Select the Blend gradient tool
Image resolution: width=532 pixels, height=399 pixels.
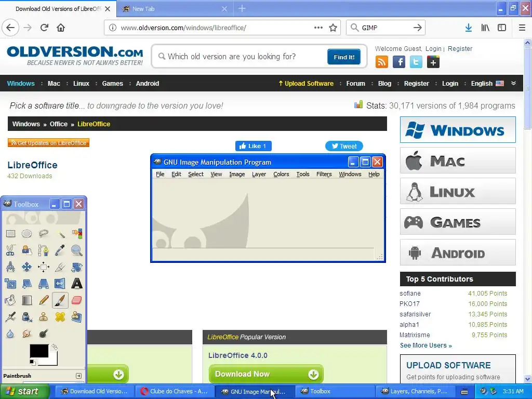(27, 300)
